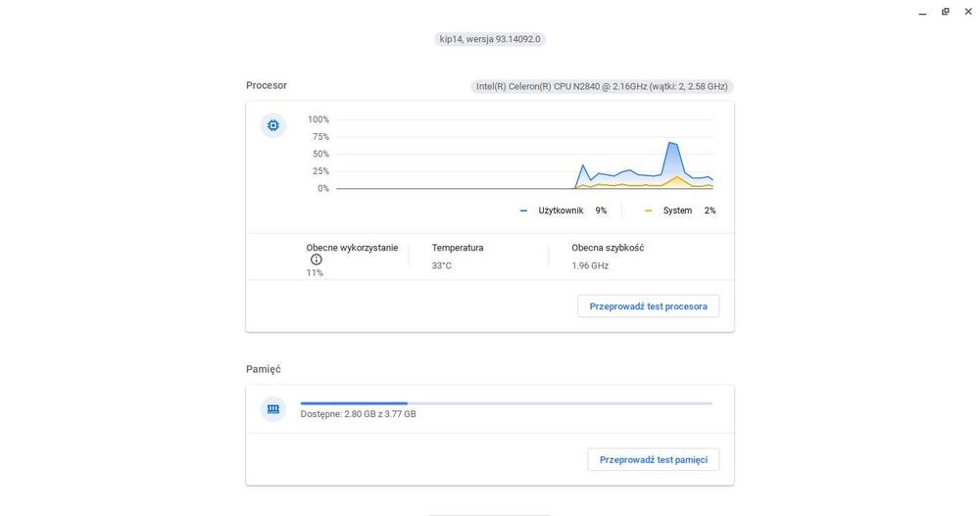Click the CPU usage peak in chart
Screen dimensions: 980x516
[670, 143]
